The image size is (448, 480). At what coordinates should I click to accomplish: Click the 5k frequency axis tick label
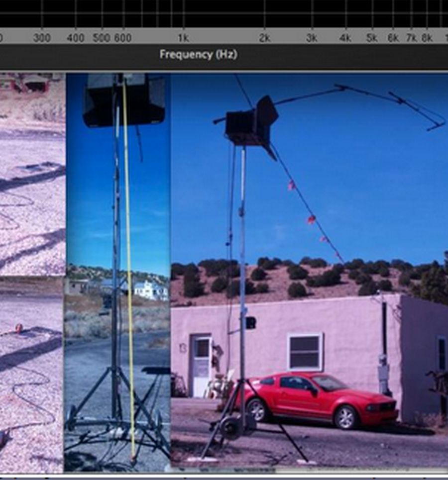[372, 38]
